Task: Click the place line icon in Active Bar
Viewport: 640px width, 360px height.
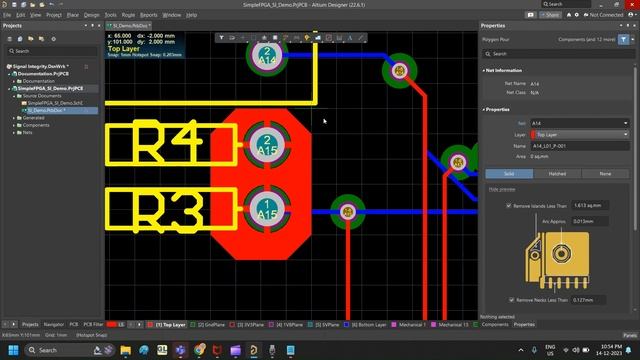Action: [361, 38]
